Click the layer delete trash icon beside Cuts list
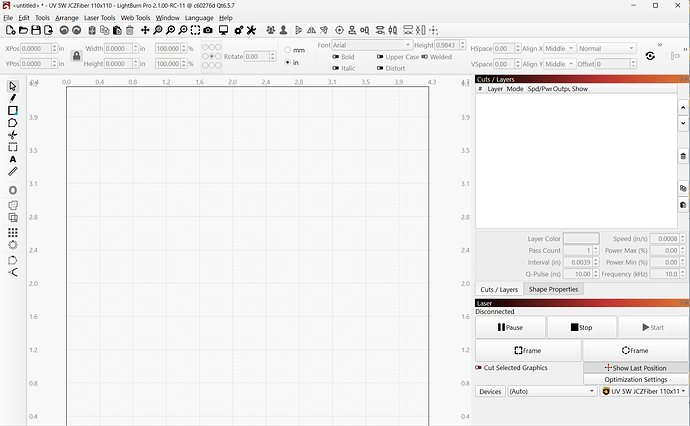 click(x=683, y=156)
